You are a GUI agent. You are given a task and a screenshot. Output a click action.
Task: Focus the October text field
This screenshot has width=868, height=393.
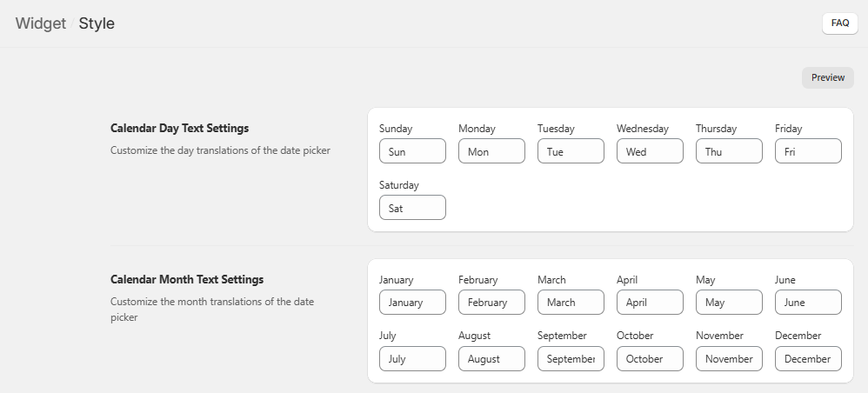click(650, 358)
